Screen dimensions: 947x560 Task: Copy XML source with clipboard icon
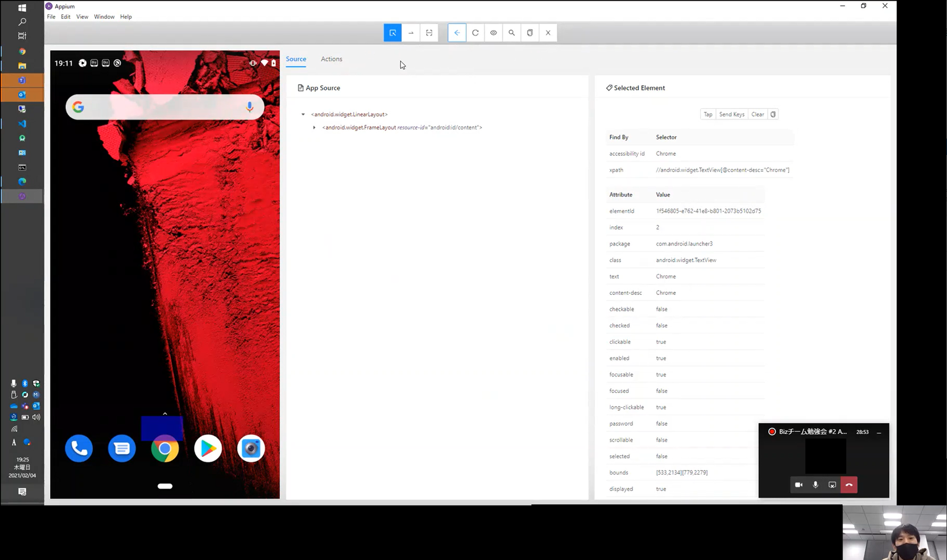(x=530, y=33)
